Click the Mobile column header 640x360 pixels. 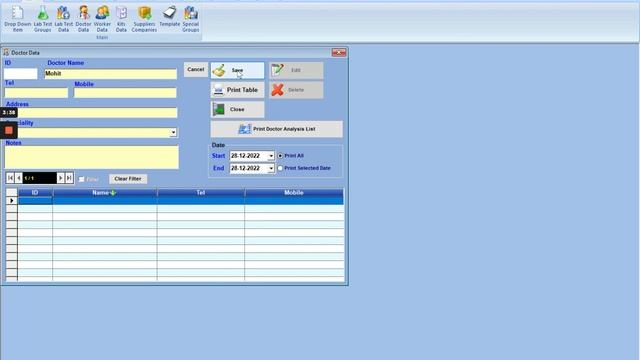[294, 193]
